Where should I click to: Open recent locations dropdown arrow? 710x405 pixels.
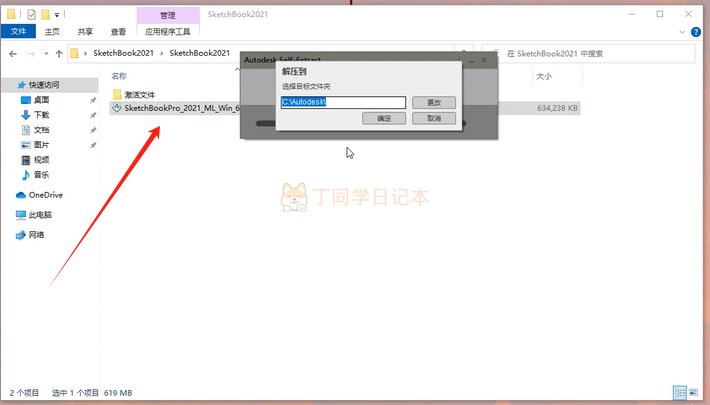tap(46, 53)
